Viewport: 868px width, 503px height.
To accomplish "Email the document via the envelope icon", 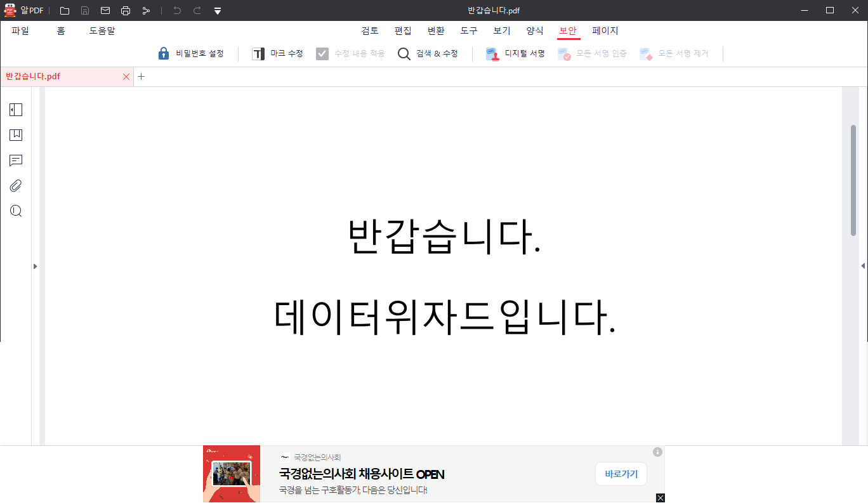I will [x=105, y=10].
